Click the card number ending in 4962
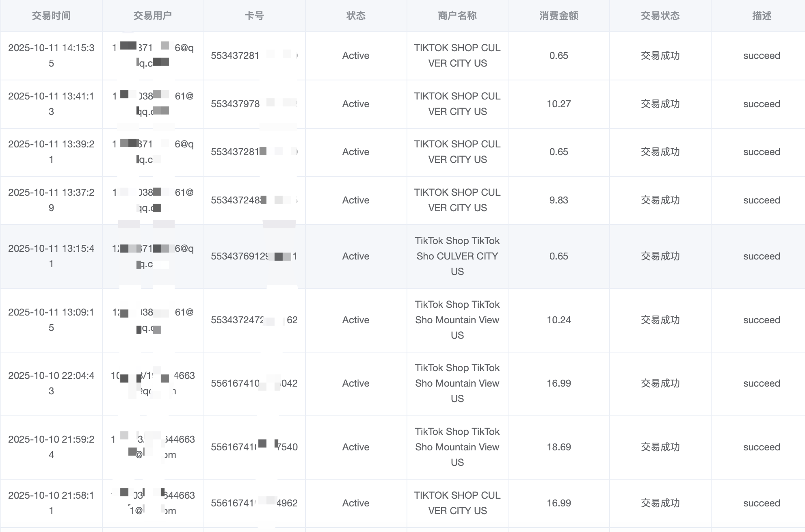This screenshot has width=805, height=532. [x=254, y=503]
